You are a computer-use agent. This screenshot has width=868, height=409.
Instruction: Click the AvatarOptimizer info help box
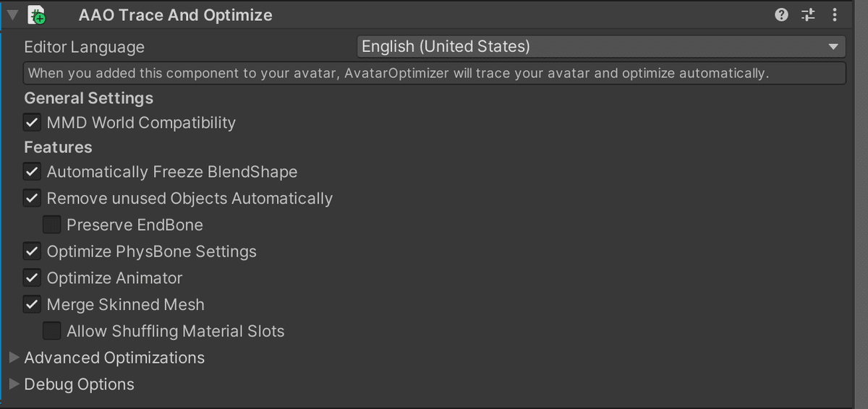[435, 74]
